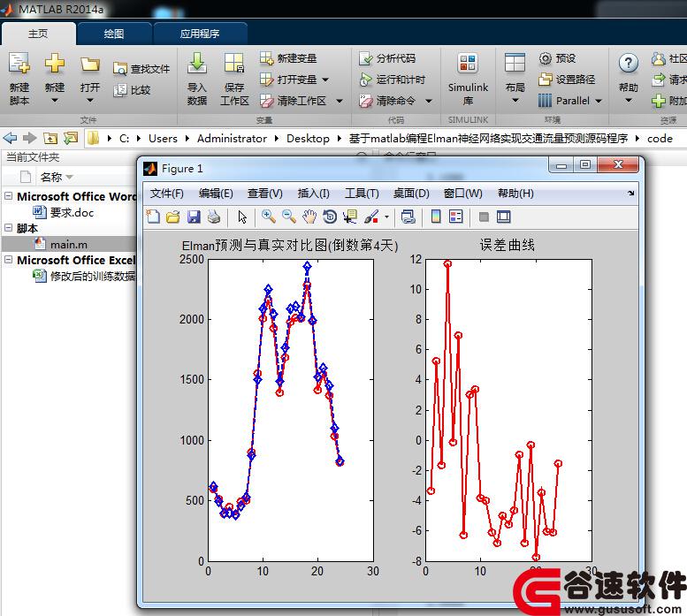
Task: Click the New Script (新建脚本) icon
Action: click(19, 64)
